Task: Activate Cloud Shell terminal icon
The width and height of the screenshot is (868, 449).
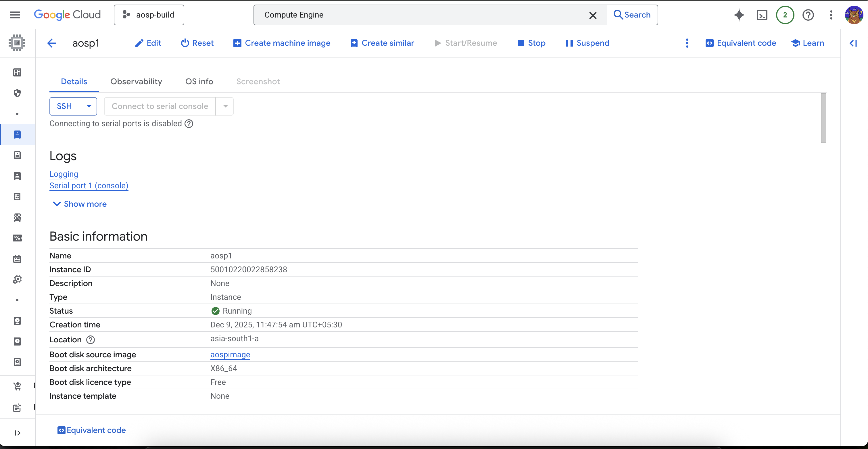Action: (x=762, y=15)
